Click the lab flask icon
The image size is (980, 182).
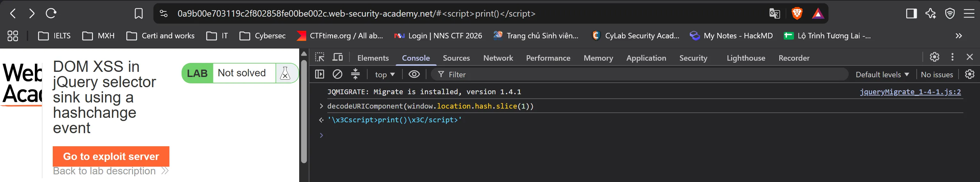pyautogui.click(x=285, y=73)
